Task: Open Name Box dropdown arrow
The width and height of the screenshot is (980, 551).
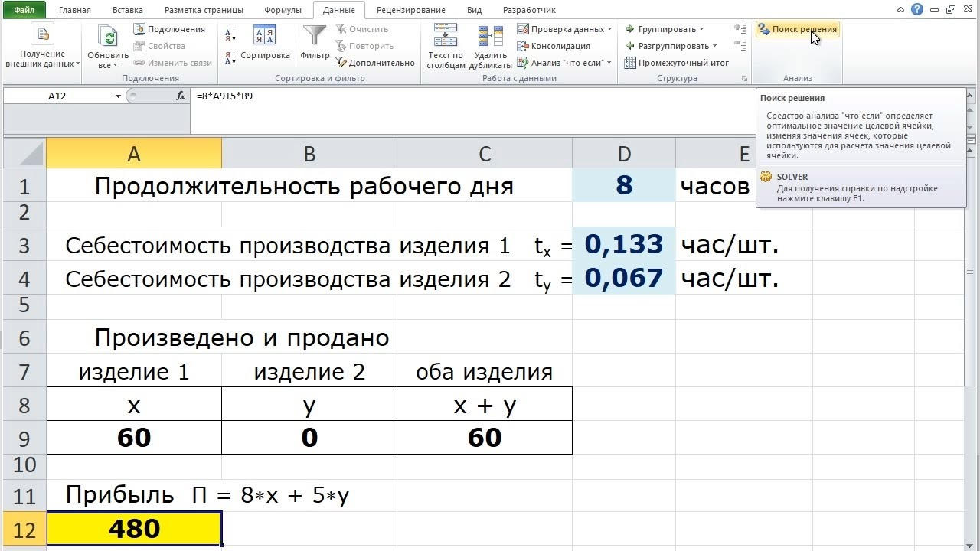Action: 118,96
